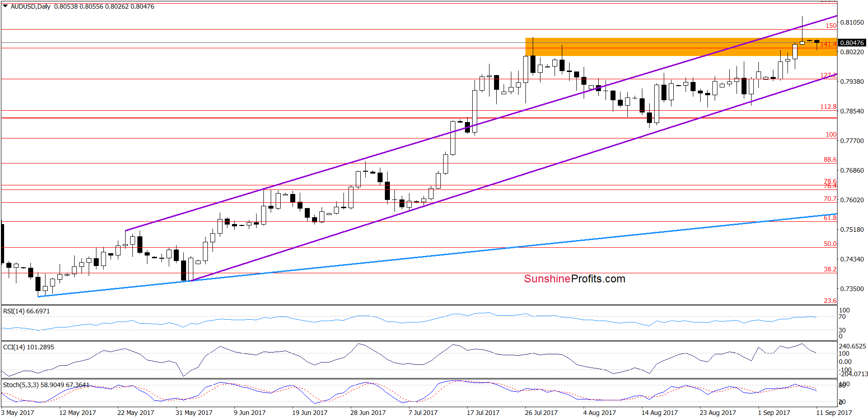Click the 19 Jun 2017 date label

[310, 413]
